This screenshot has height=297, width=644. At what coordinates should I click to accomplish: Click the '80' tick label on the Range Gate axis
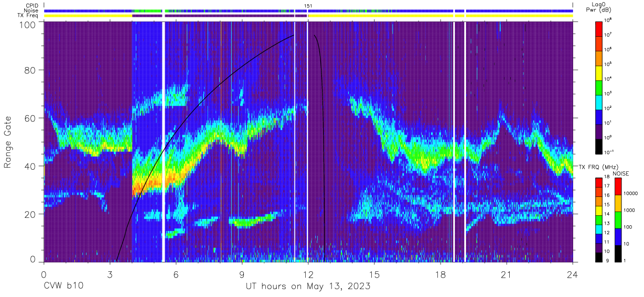31,70
